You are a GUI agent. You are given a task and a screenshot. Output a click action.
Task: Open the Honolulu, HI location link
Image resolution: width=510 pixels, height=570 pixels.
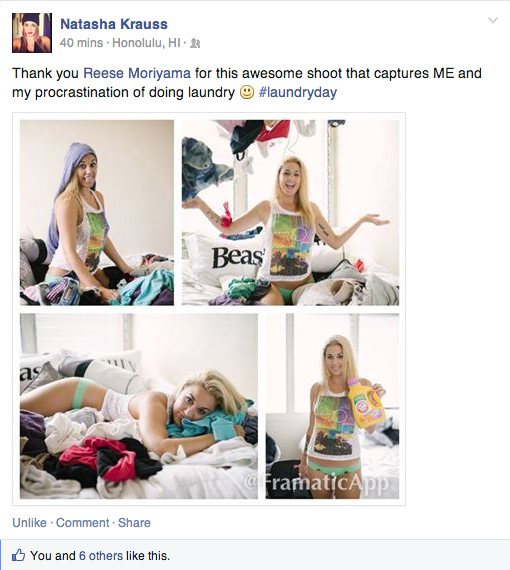pos(146,43)
